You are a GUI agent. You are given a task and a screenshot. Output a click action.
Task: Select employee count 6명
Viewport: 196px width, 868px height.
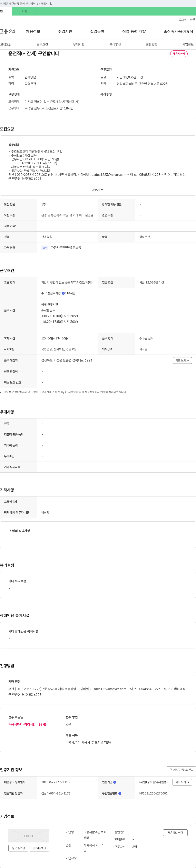(x=135, y=847)
